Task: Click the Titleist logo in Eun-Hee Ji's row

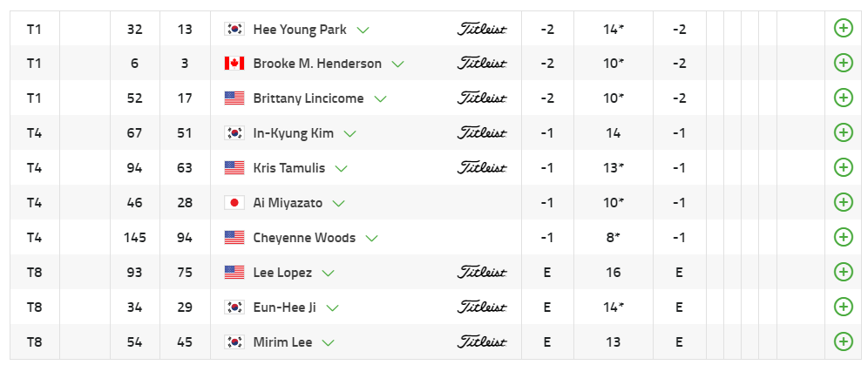Action: pyautogui.click(x=482, y=307)
